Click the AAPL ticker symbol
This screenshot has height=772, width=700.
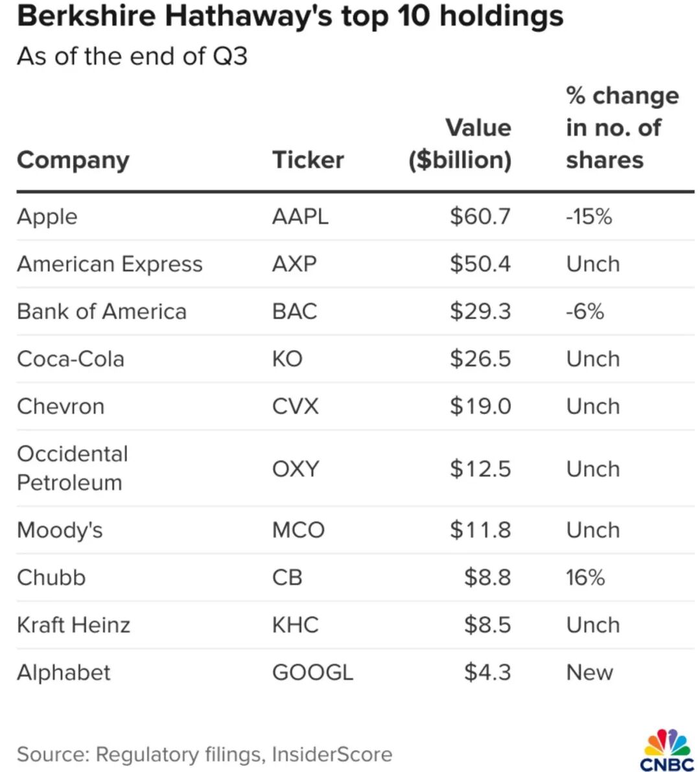300,216
